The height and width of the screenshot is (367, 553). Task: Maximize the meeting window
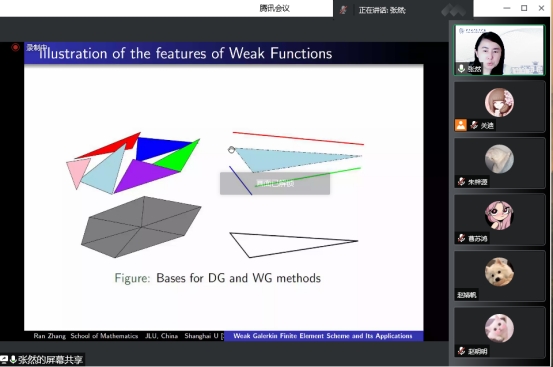pos(524,8)
